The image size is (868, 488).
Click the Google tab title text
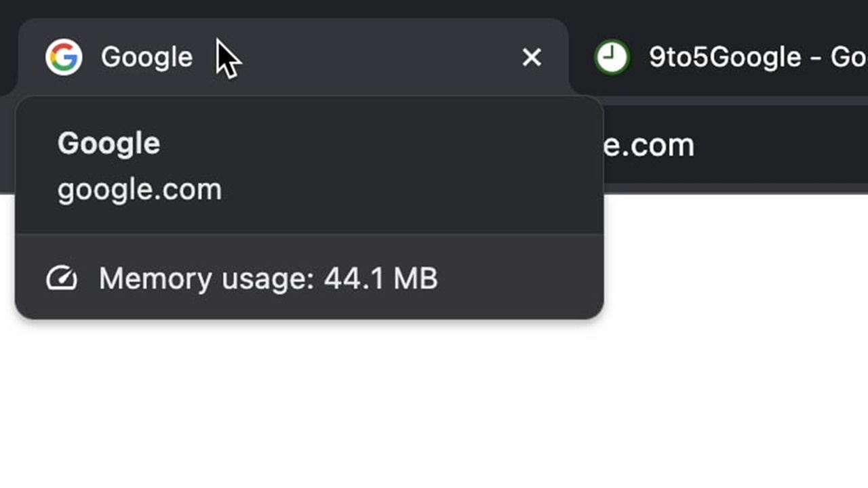click(x=146, y=57)
